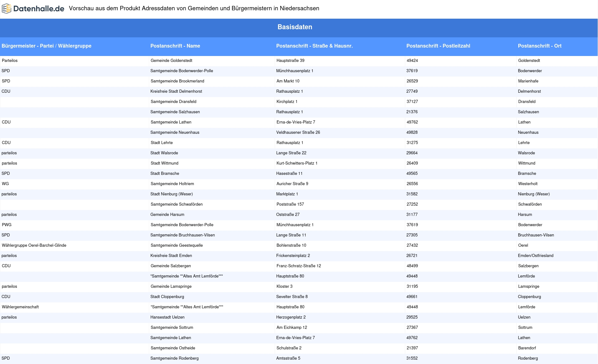Select cell Stadt Walsrode

[164, 153]
